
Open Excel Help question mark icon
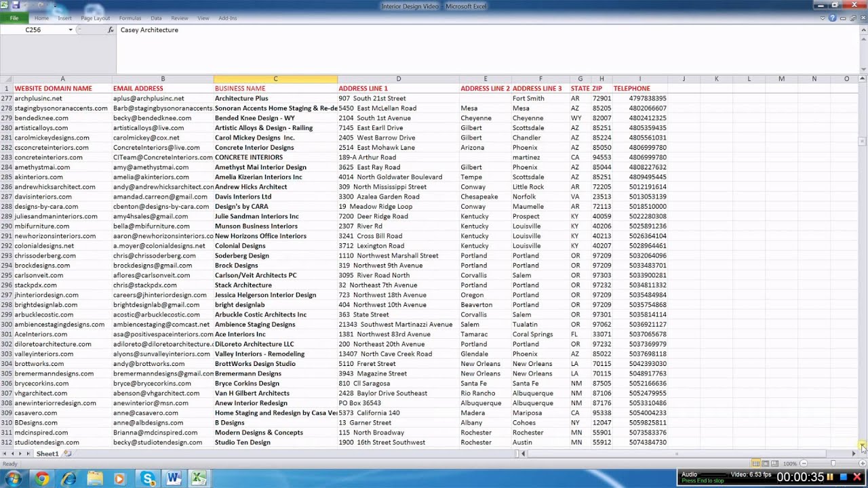[x=833, y=18]
